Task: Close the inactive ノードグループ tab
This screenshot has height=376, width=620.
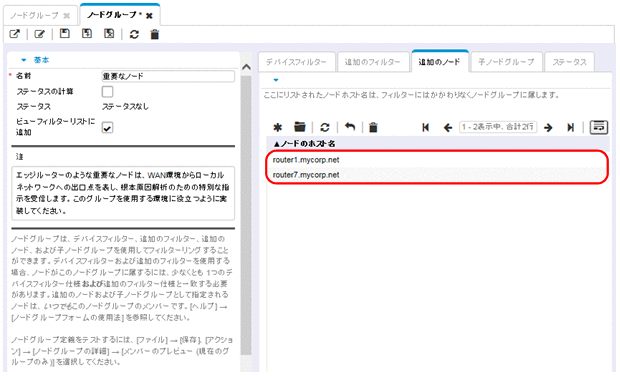Action: pos(66,16)
